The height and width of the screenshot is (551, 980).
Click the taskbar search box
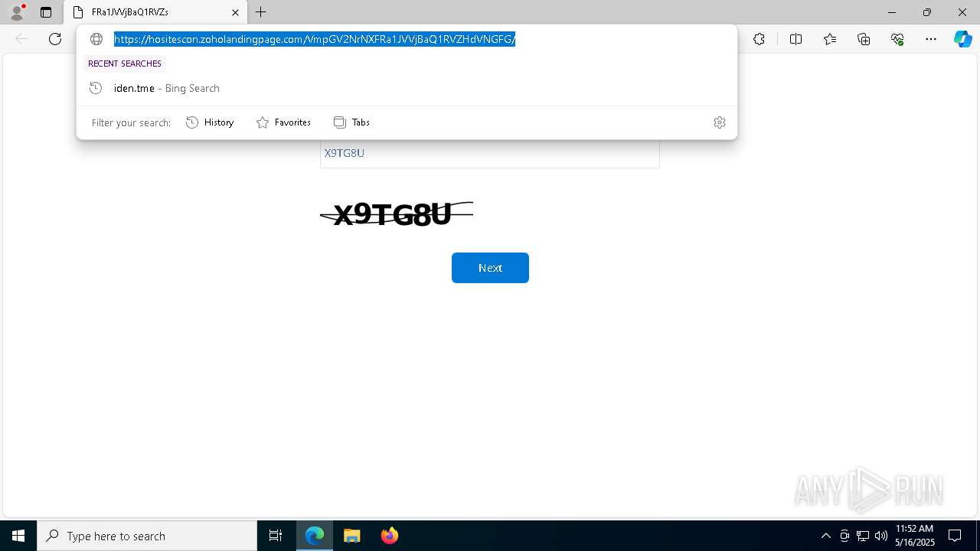coord(147,536)
